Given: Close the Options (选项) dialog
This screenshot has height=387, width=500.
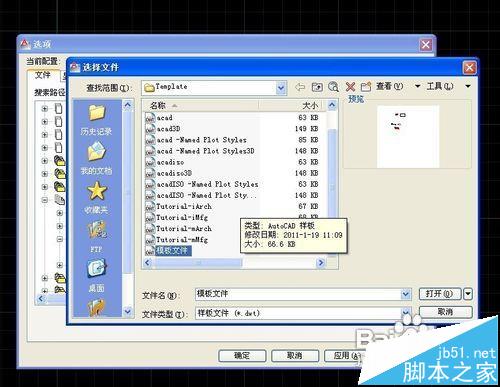Looking at the screenshot, I should 426,45.
